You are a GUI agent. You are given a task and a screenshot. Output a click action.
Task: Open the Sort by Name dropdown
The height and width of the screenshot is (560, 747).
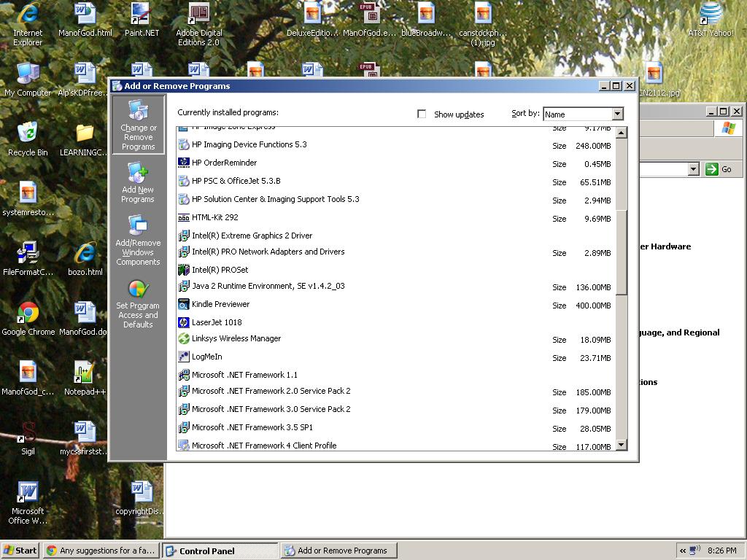click(618, 114)
